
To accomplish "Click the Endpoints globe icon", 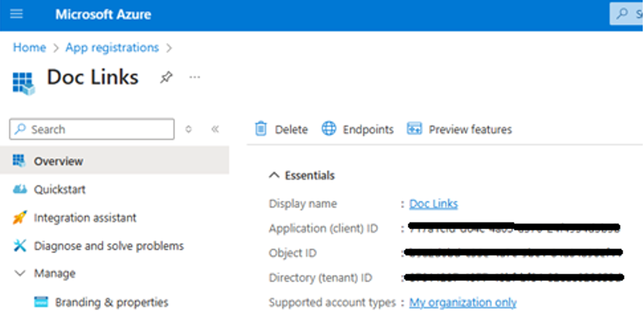I will click(329, 129).
